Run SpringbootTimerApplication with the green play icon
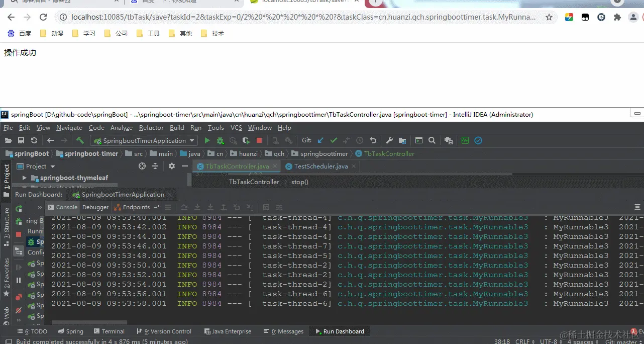This screenshot has height=344, width=644. [207, 141]
